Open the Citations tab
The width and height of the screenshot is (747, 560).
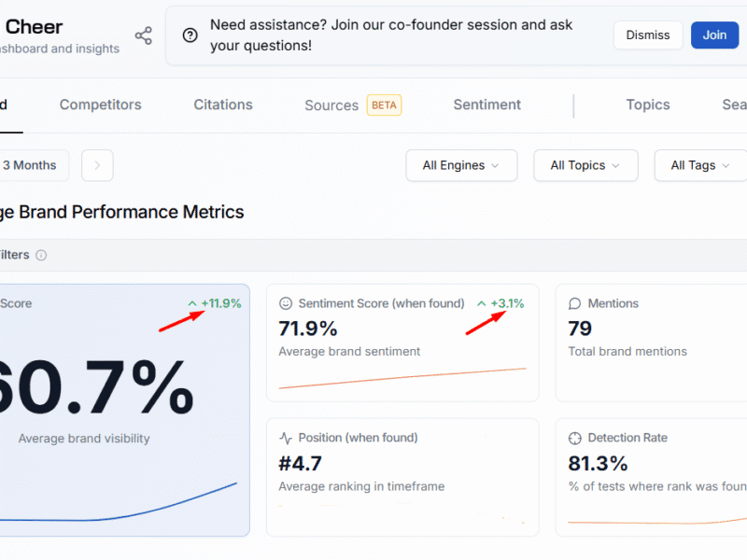point(223,105)
